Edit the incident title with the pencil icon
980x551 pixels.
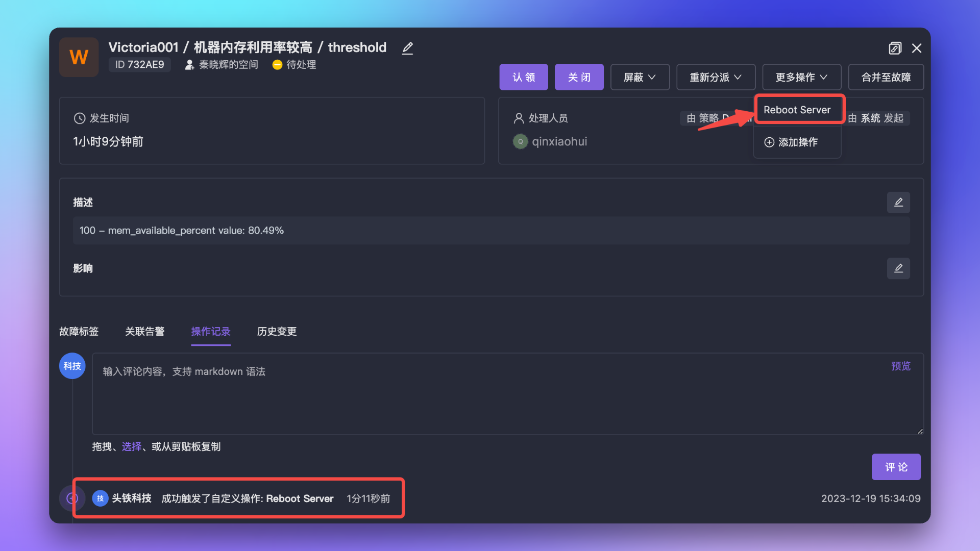407,48
